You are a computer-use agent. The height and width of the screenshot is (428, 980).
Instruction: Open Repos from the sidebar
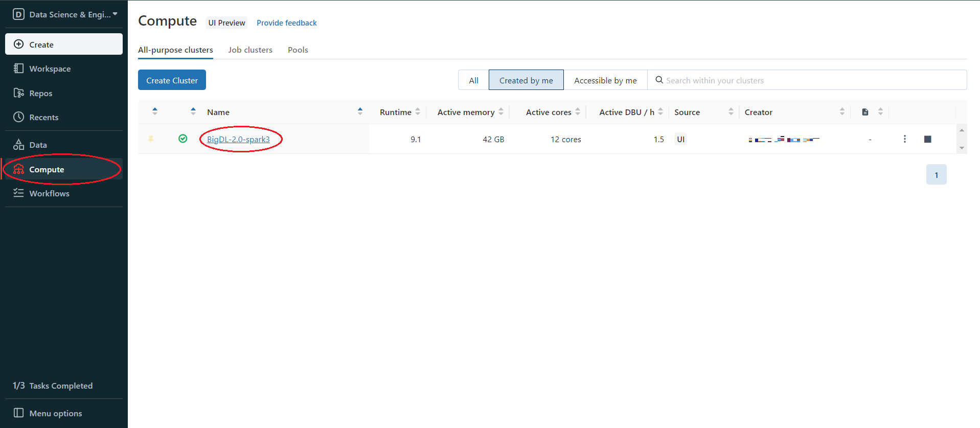point(40,93)
